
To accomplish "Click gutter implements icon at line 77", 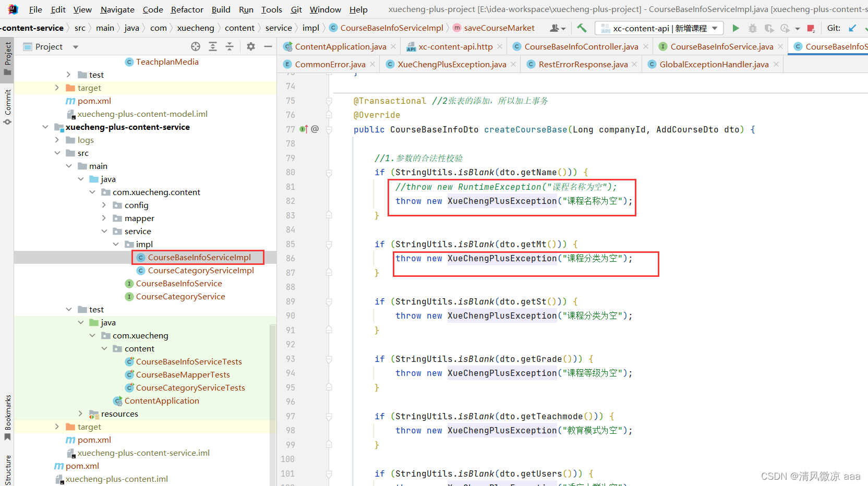I will click(304, 129).
